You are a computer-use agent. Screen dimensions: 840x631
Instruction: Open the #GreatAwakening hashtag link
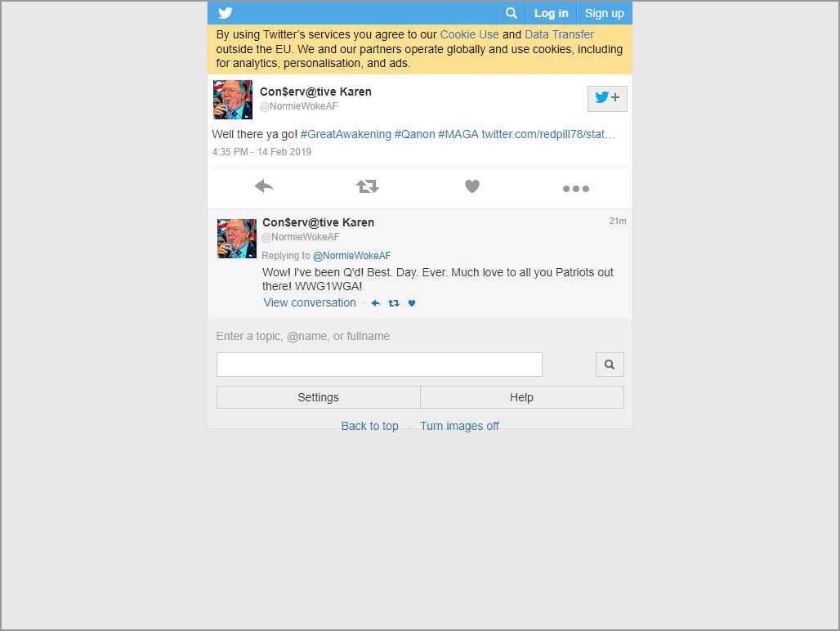click(x=346, y=134)
